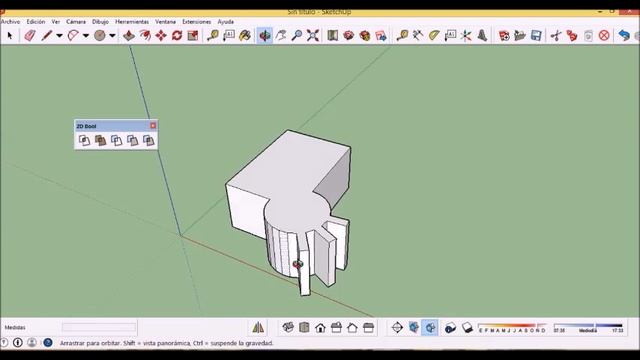Click the Undo blue arrow
Viewport: 640px width, 360px height.
[x=624, y=36]
